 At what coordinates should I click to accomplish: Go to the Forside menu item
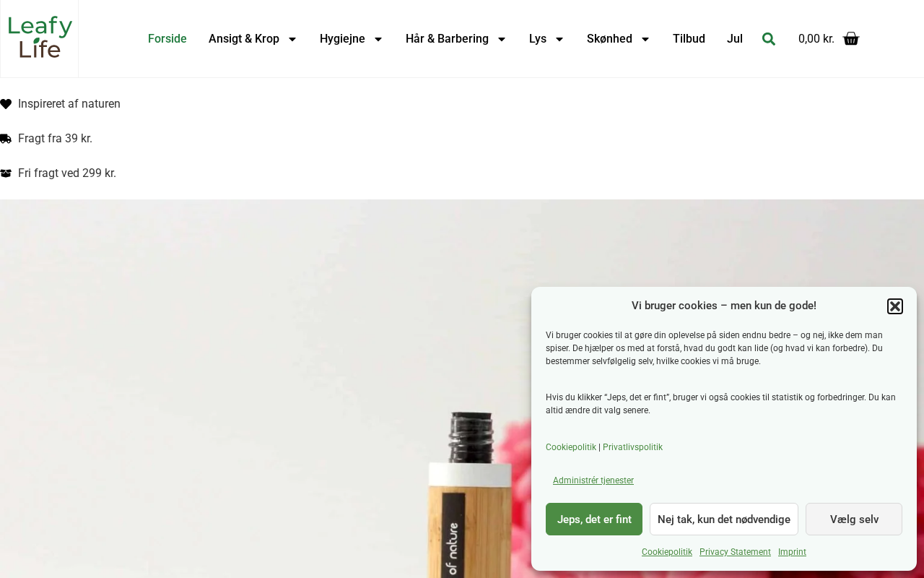click(x=167, y=39)
